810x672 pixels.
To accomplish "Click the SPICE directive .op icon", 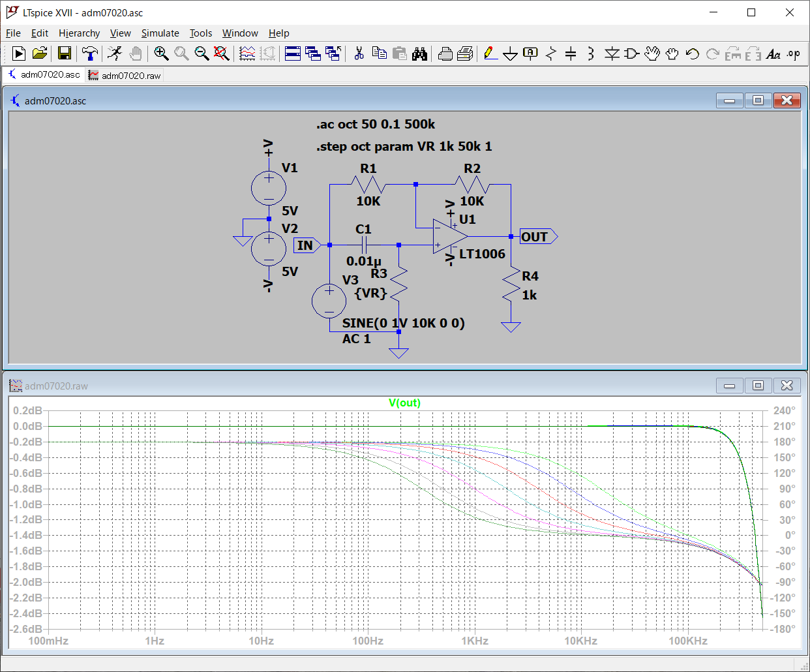I will coord(793,53).
